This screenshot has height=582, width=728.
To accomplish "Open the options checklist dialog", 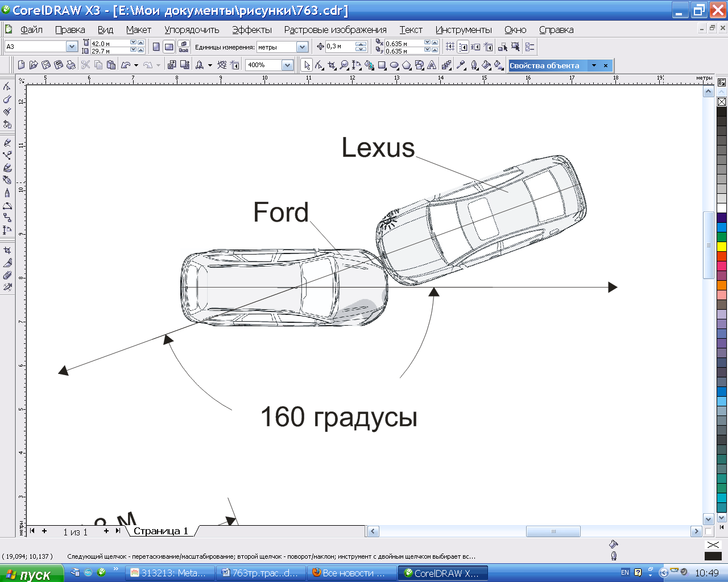I will [x=530, y=47].
